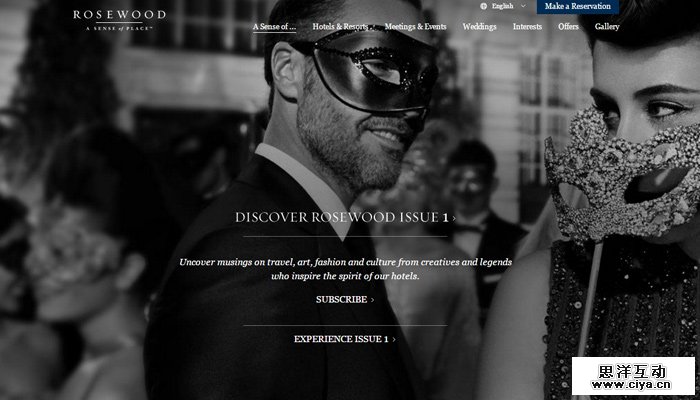Click Make a Reservation button
700x400 pixels.
(x=578, y=6)
